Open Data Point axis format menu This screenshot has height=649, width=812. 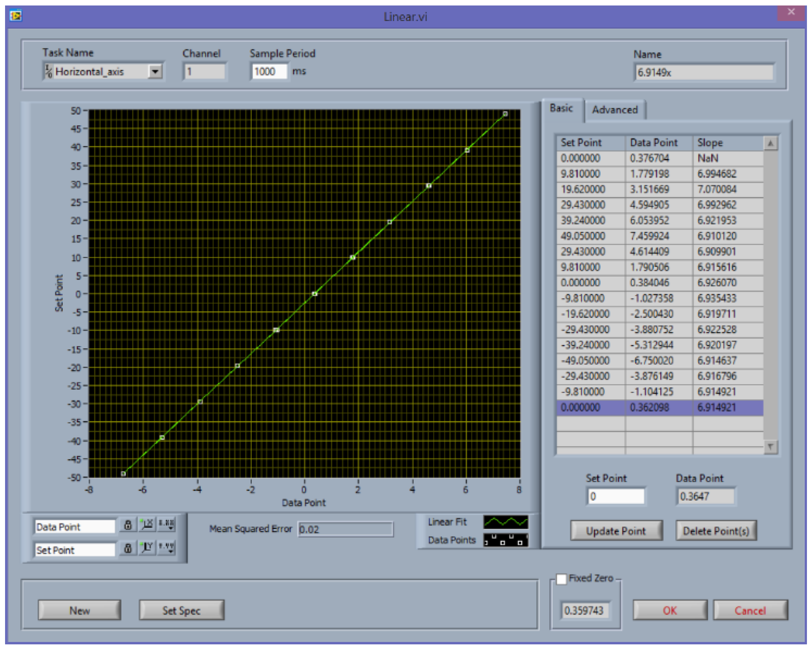tap(166, 525)
